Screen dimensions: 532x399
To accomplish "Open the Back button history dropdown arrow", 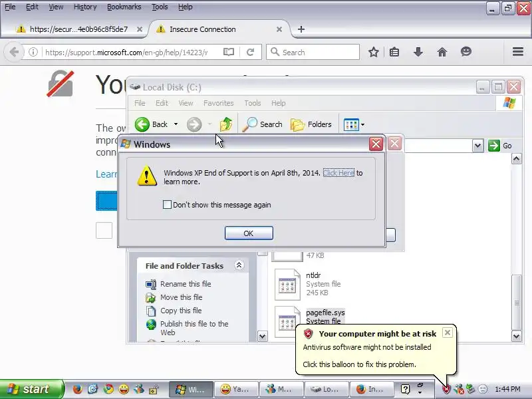I will [x=176, y=124].
